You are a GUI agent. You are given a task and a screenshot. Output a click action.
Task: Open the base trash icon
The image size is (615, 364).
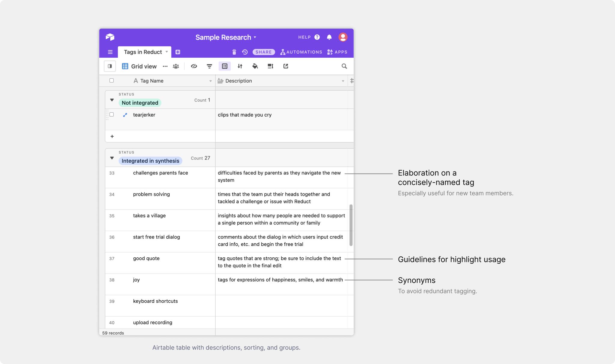pyautogui.click(x=234, y=52)
